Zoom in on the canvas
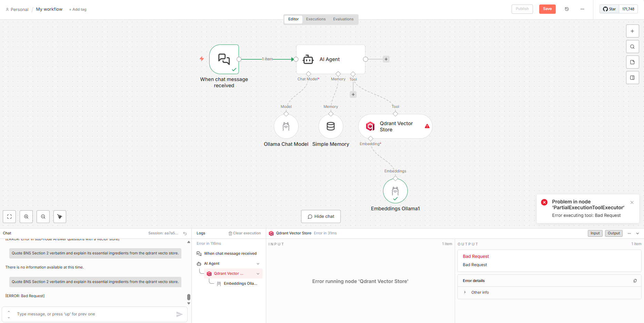 pyautogui.click(x=26, y=216)
